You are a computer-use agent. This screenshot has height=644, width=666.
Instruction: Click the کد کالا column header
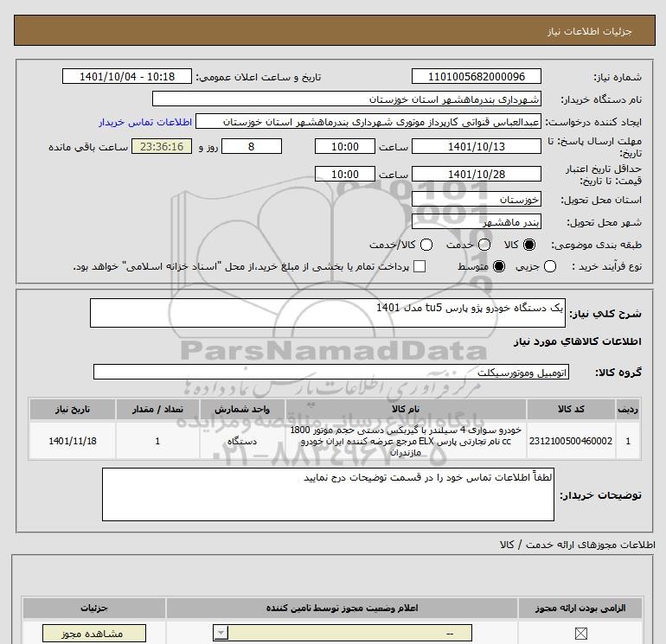click(x=571, y=409)
